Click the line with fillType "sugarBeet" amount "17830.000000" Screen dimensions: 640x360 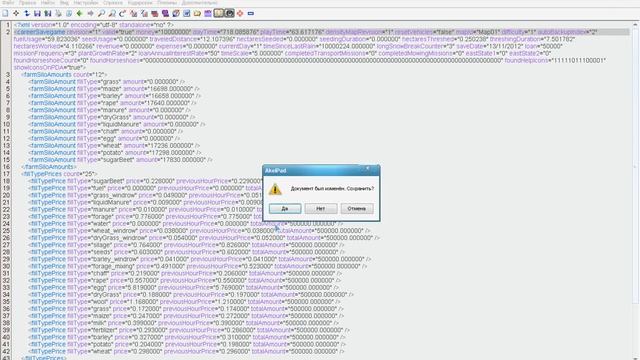click(x=120, y=160)
